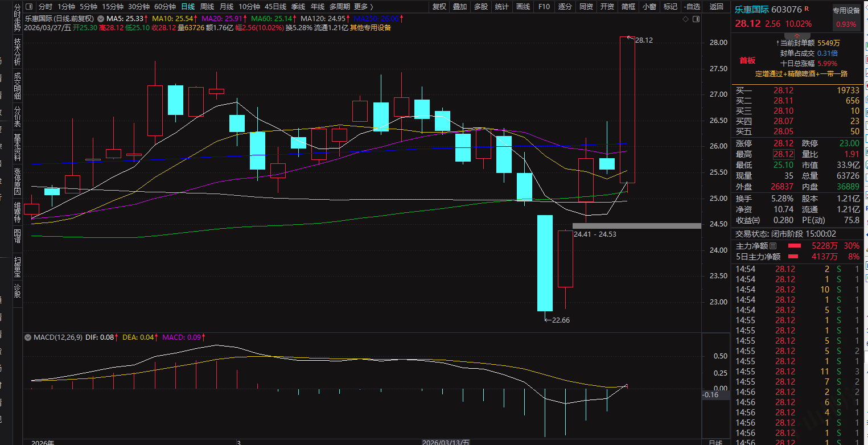Switch to 周线 weekly chart

[x=207, y=7]
